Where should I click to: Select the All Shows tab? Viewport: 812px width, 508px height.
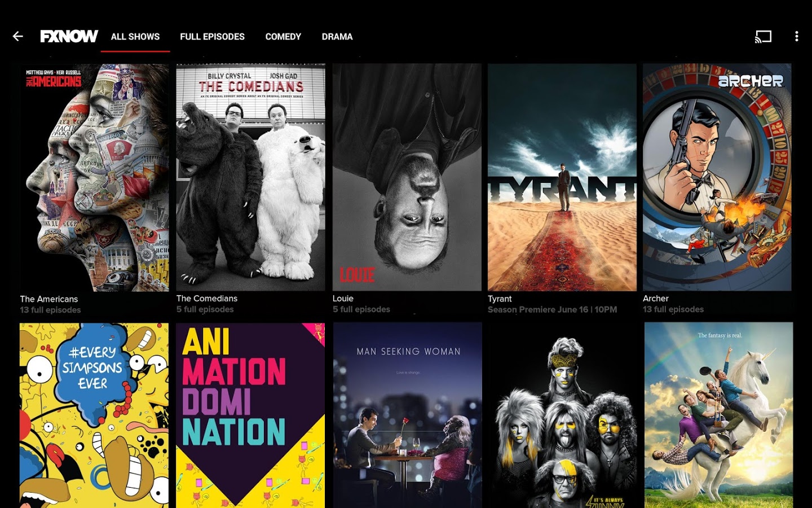coord(135,37)
